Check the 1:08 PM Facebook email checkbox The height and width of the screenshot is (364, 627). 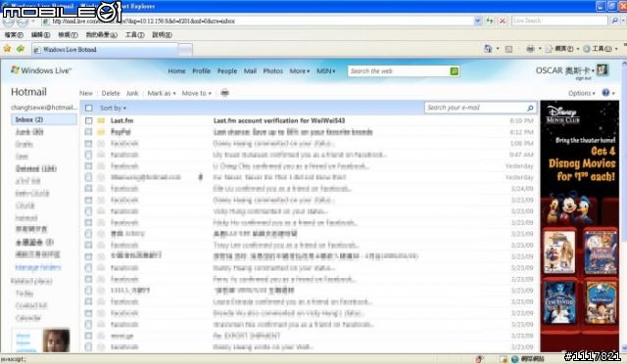pos(89,143)
